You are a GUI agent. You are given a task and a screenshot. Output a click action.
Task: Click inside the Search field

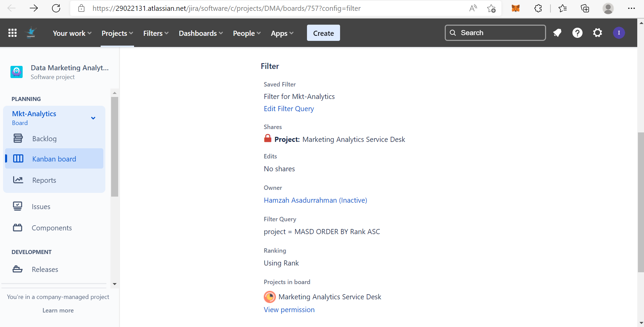(495, 32)
